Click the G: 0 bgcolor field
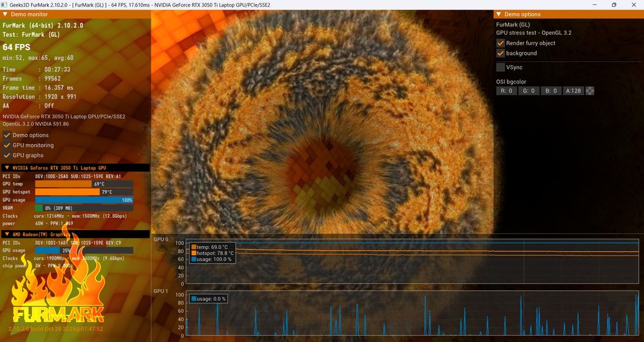This screenshot has width=644, height=342. (x=529, y=91)
